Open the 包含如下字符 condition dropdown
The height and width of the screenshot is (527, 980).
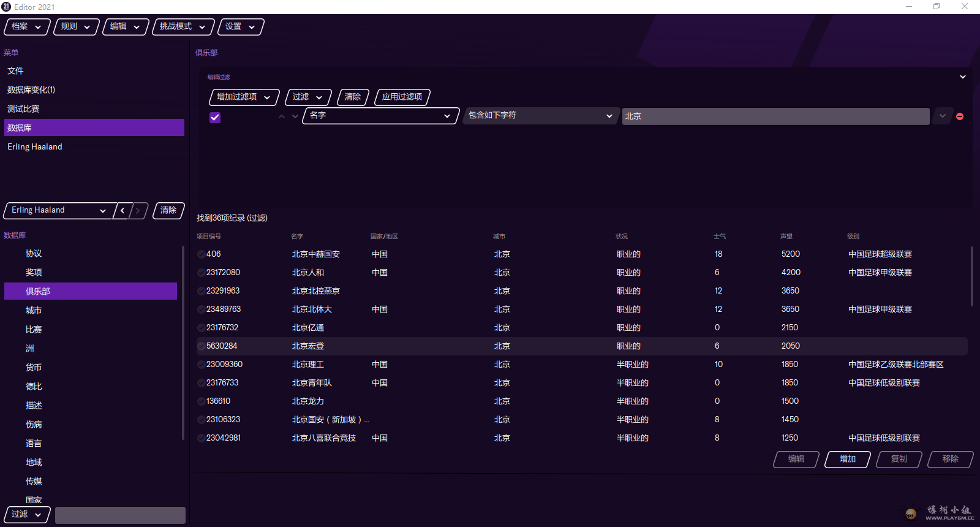[x=540, y=116]
